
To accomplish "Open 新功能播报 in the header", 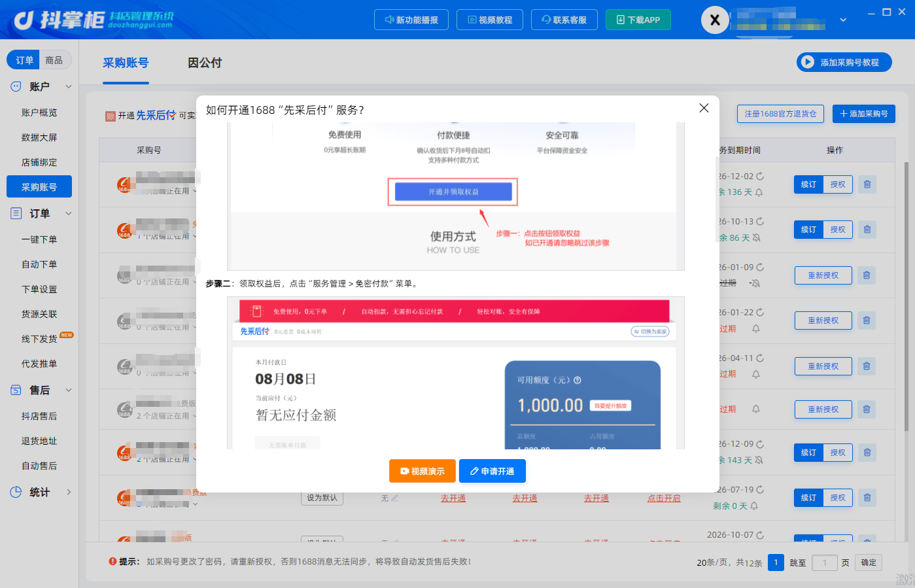I will point(411,20).
